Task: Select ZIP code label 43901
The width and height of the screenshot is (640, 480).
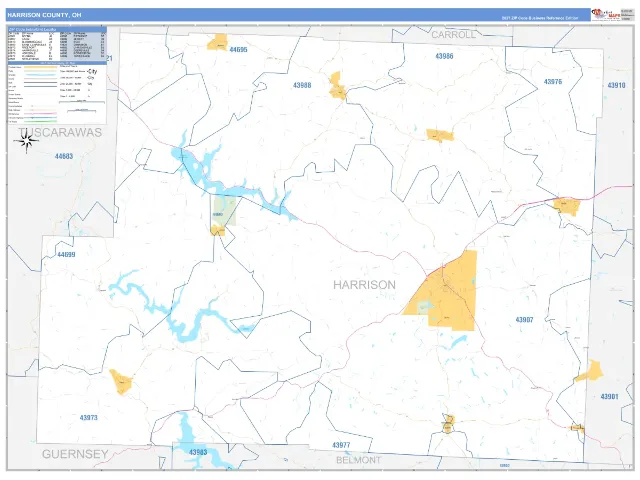Action: [x=609, y=397]
